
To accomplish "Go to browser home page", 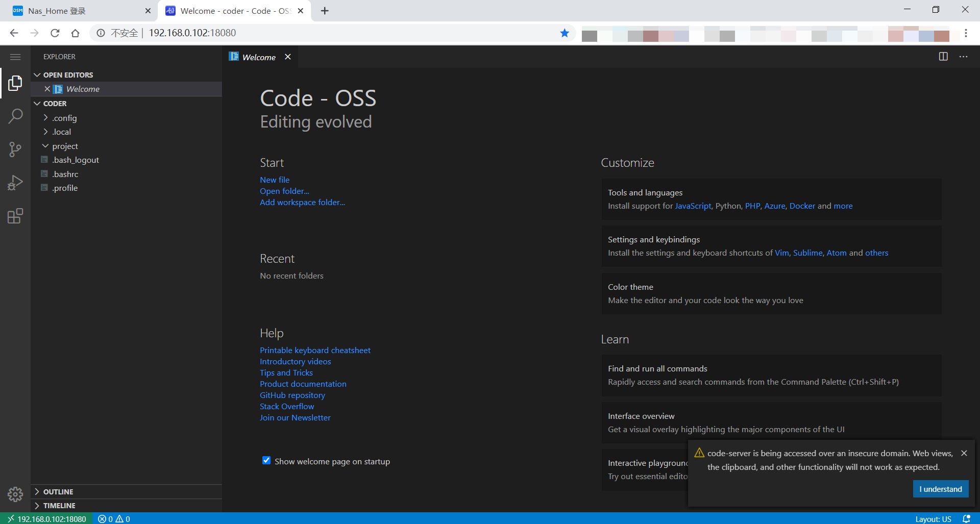I will pyautogui.click(x=76, y=33).
